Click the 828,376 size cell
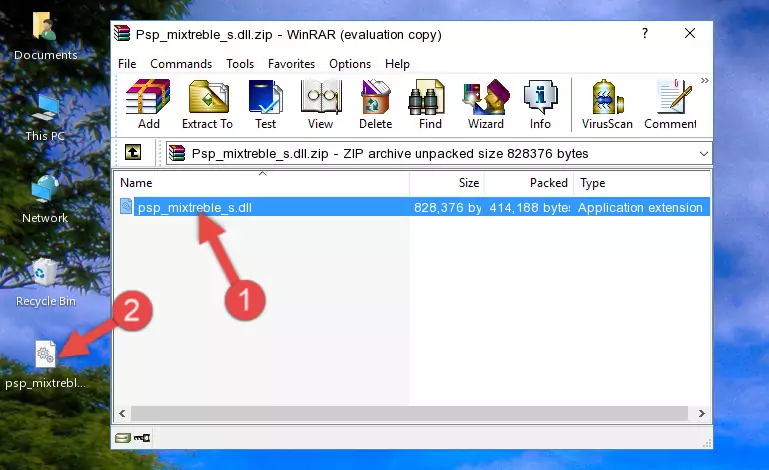Image resolution: width=769 pixels, height=470 pixels. (x=447, y=208)
